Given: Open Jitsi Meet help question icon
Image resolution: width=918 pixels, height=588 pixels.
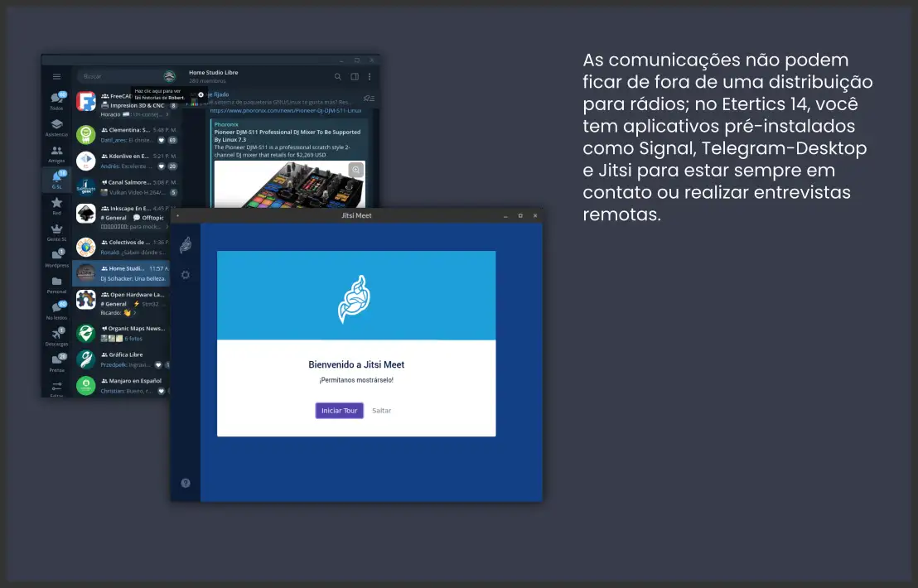Looking at the screenshot, I should pos(186,484).
